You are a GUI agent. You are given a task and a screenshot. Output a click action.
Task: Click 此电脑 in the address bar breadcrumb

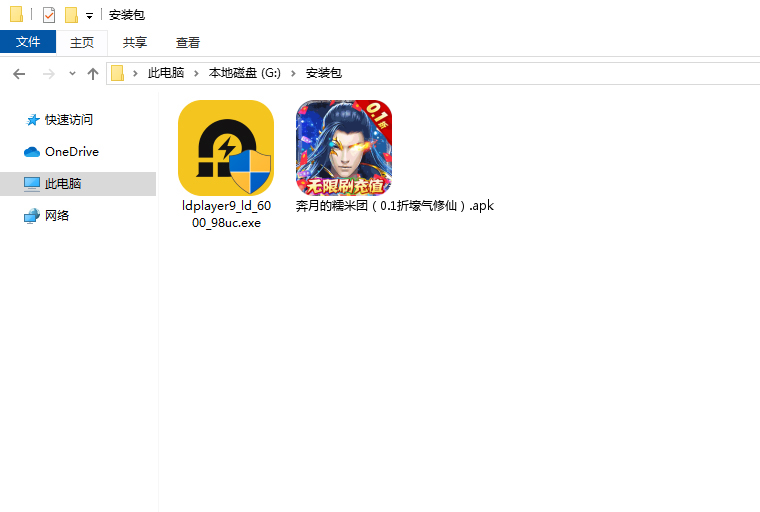coord(166,73)
